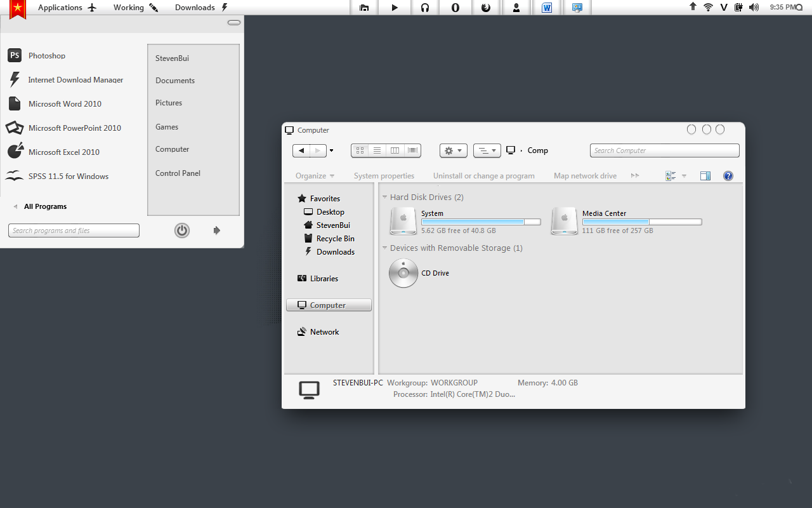Open the recent pages dropdown arrow
812x508 pixels.
click(x=331, y=151)
